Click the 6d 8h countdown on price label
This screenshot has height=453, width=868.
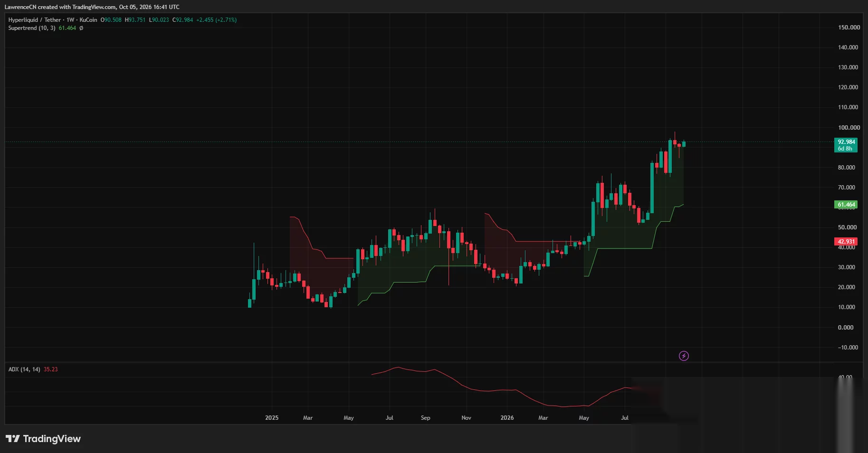845,149
